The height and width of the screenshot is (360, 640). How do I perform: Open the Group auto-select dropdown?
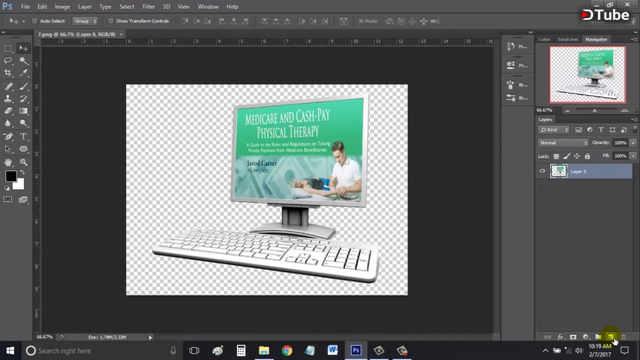(x=85, y=21)
